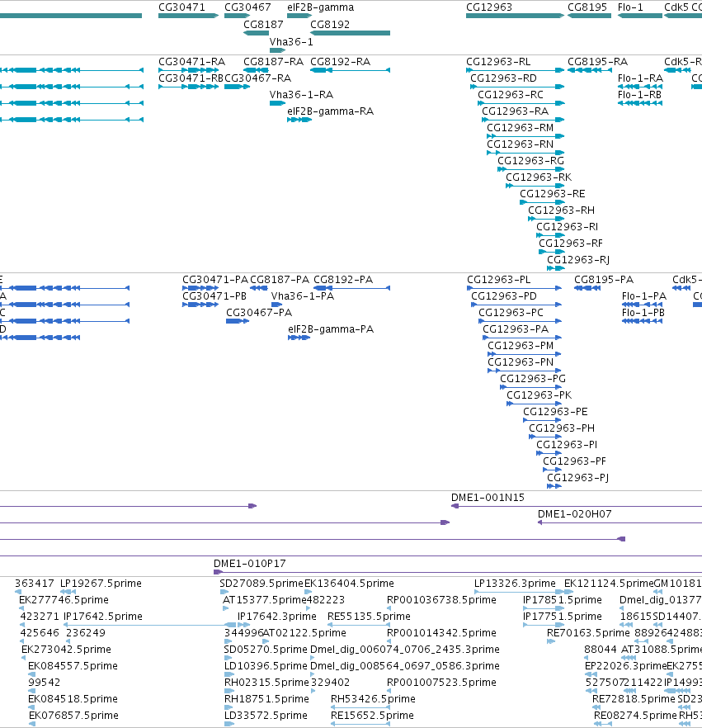Viewport: 702px width, 728px height.
Task: Click transcript Flo-1-RA
Action: (640, 78)
